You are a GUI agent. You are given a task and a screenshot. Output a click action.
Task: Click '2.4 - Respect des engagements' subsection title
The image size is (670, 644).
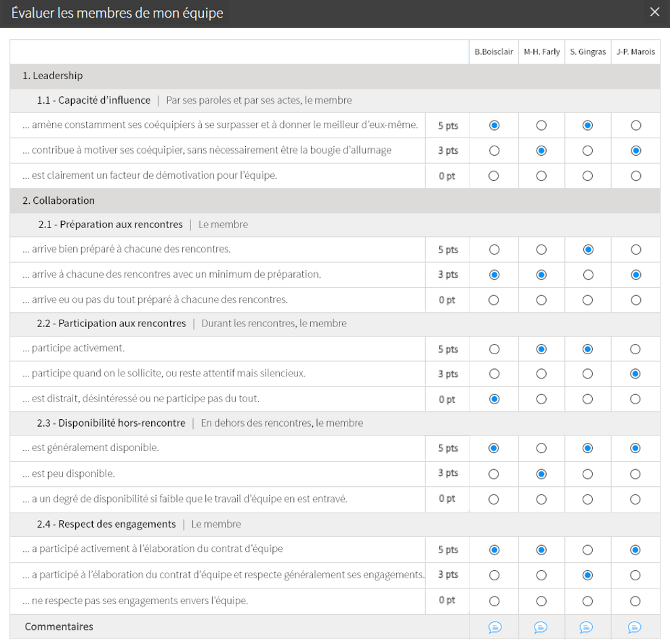tap(106, 524)
